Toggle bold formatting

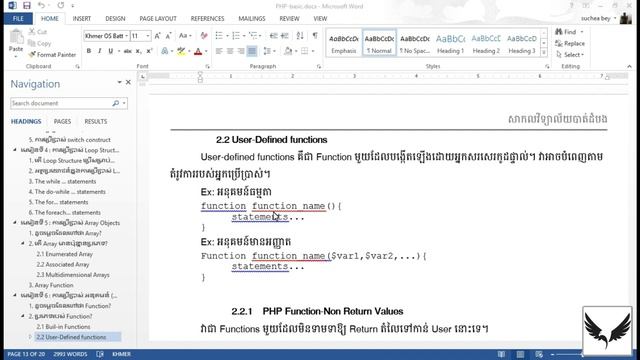89,51
